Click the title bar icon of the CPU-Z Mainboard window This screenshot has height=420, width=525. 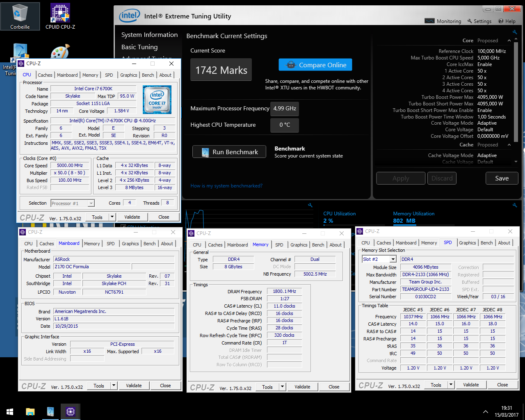click(23, 232)
